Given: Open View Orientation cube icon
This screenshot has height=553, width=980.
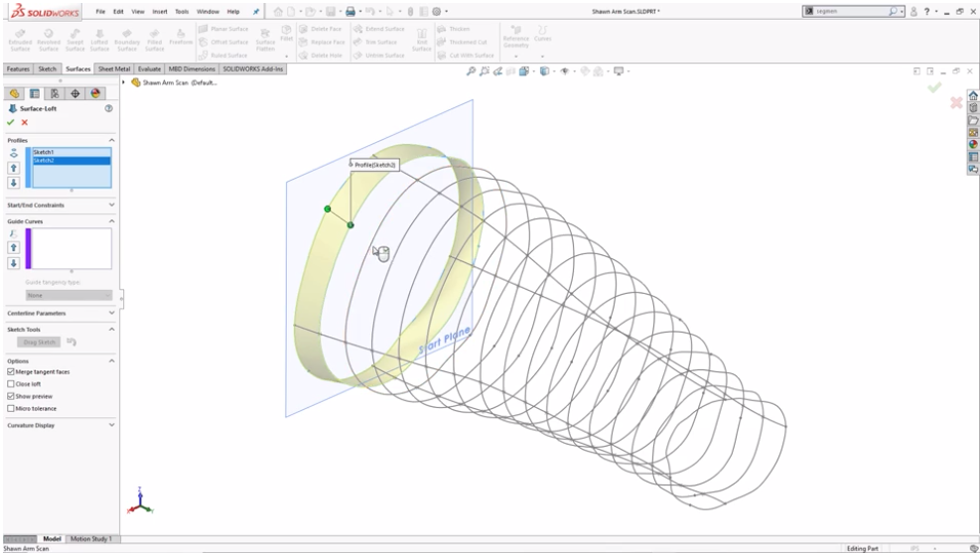Looking at the screenshot, I should point(523,71).
